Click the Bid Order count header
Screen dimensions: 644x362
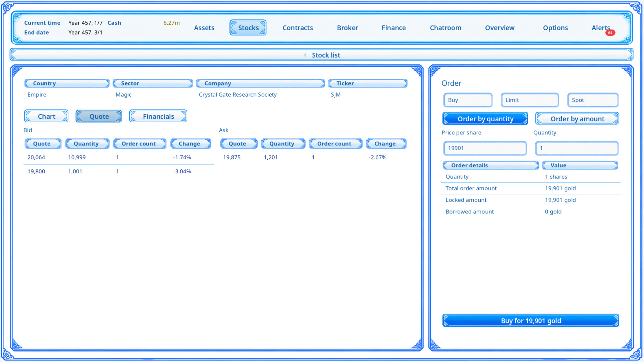point(140,143)
